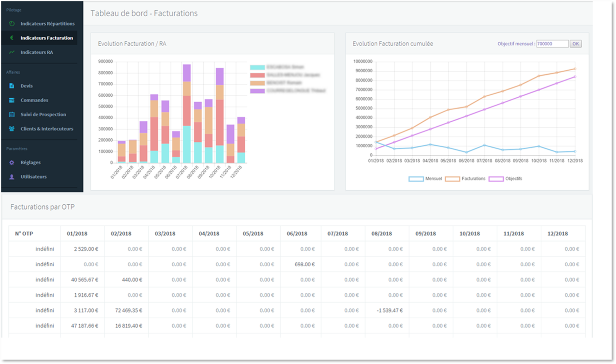
Task: Click the line-chart icon beside Indicateurs RA
Action: 12,52
